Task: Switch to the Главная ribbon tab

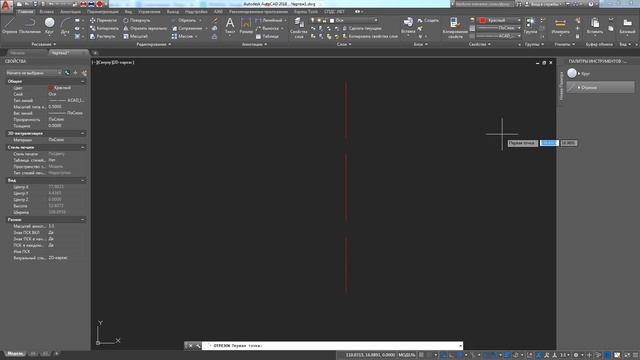Action: [x=25, y=12]
